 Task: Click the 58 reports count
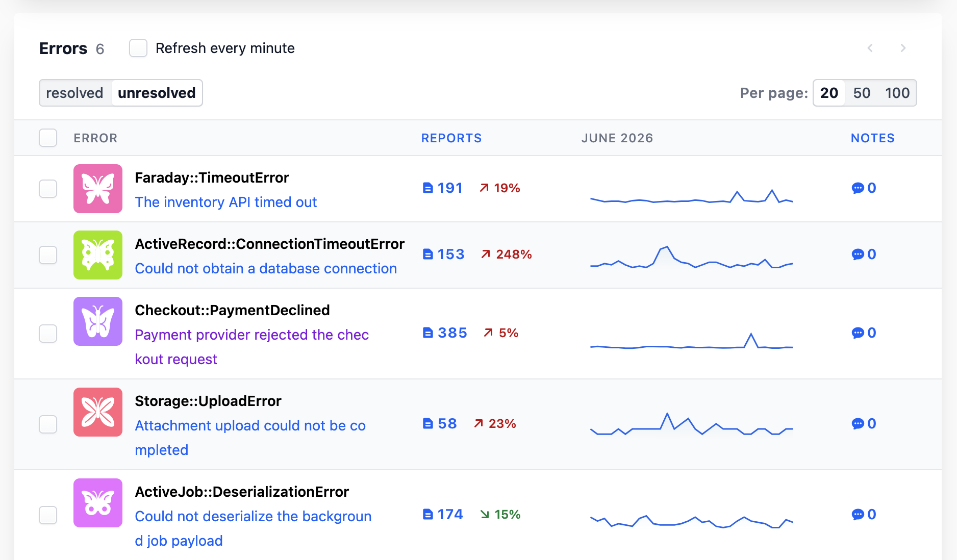(x=447, y=424)
